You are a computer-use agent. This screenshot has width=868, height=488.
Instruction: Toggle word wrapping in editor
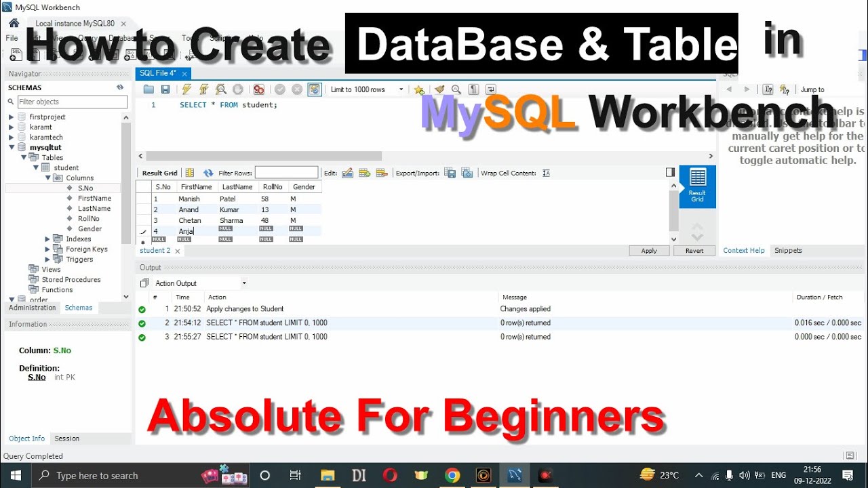click(491, 89)
